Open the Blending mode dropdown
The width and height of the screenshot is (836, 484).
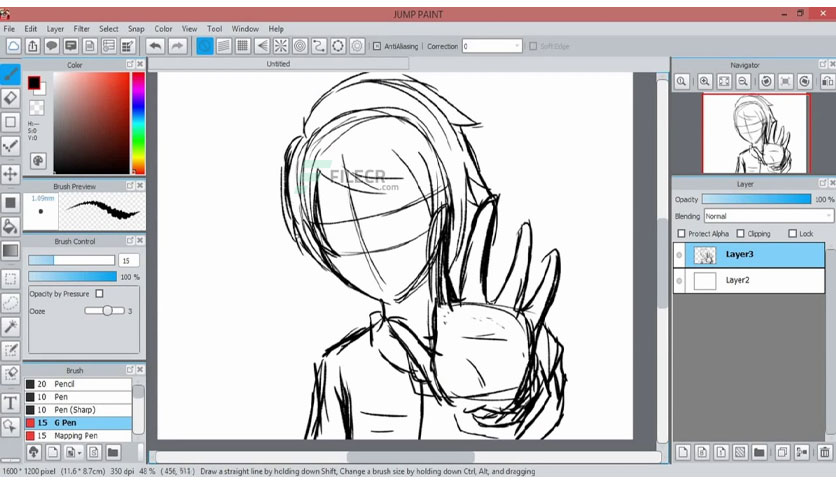(x=768, y=216)
